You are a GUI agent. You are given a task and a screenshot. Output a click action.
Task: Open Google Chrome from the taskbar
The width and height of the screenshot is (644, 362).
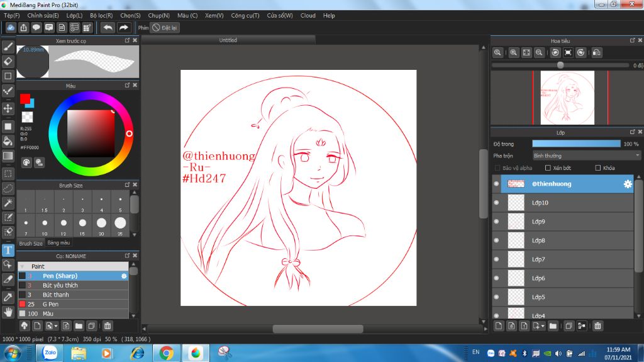pos(166,353)
